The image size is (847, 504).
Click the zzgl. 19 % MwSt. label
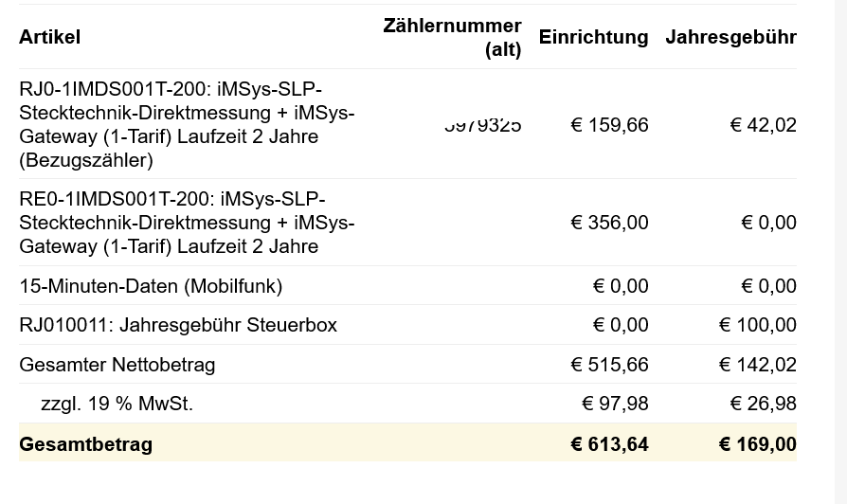117,404
